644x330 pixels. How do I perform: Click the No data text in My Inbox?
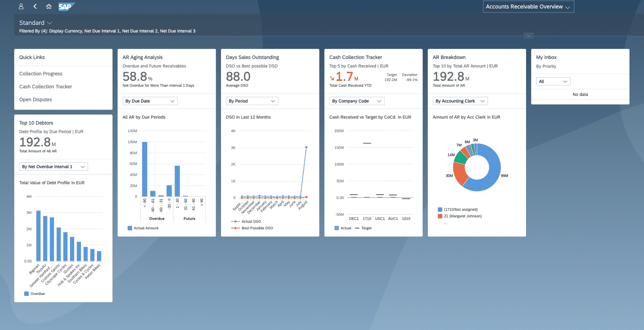580,94
